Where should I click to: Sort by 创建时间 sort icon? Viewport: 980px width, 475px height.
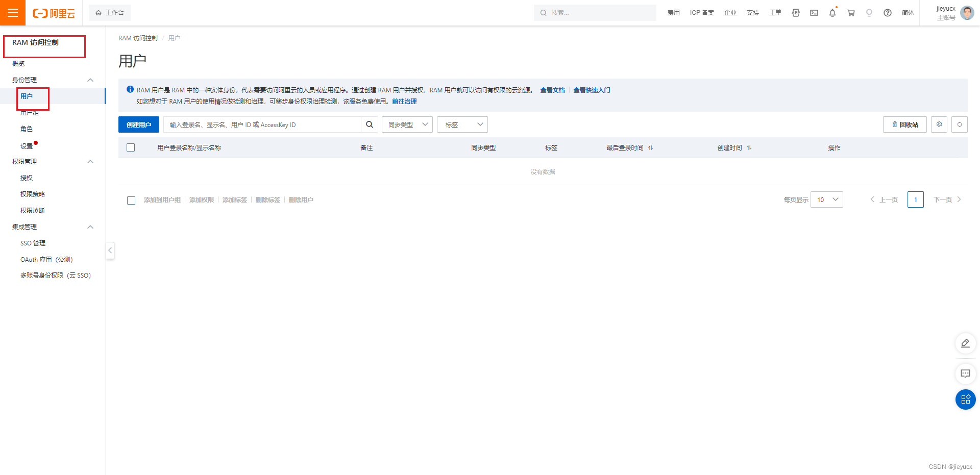pos(749,148)
